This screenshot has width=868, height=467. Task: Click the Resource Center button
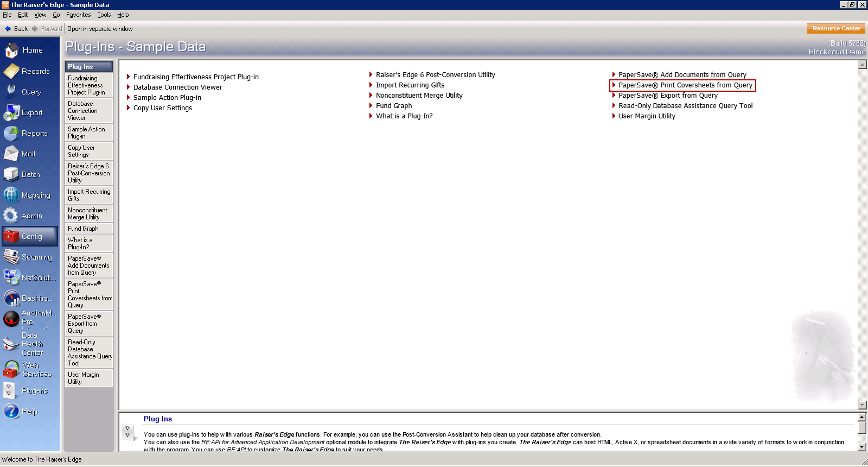(836, 28)
